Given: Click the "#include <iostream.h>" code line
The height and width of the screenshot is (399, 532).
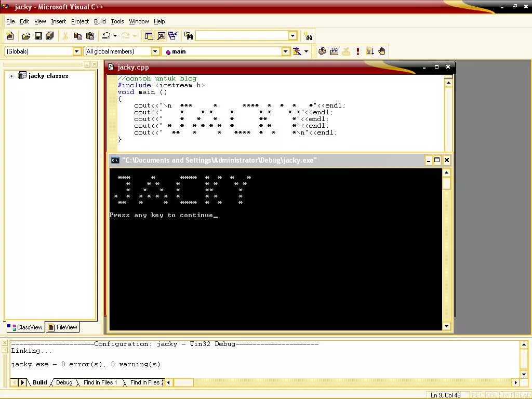Looking at the screenshot, I should tap(161, 85).
